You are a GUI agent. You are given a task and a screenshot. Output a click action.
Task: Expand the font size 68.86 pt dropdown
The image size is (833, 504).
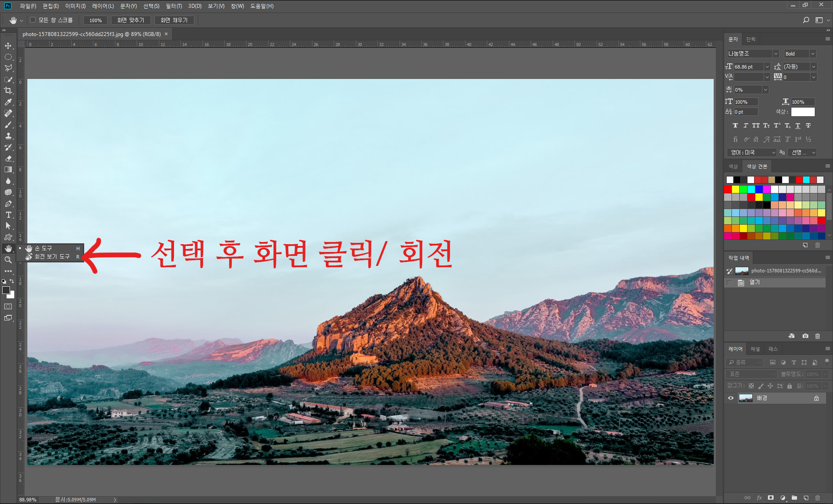tap(767, 67)
